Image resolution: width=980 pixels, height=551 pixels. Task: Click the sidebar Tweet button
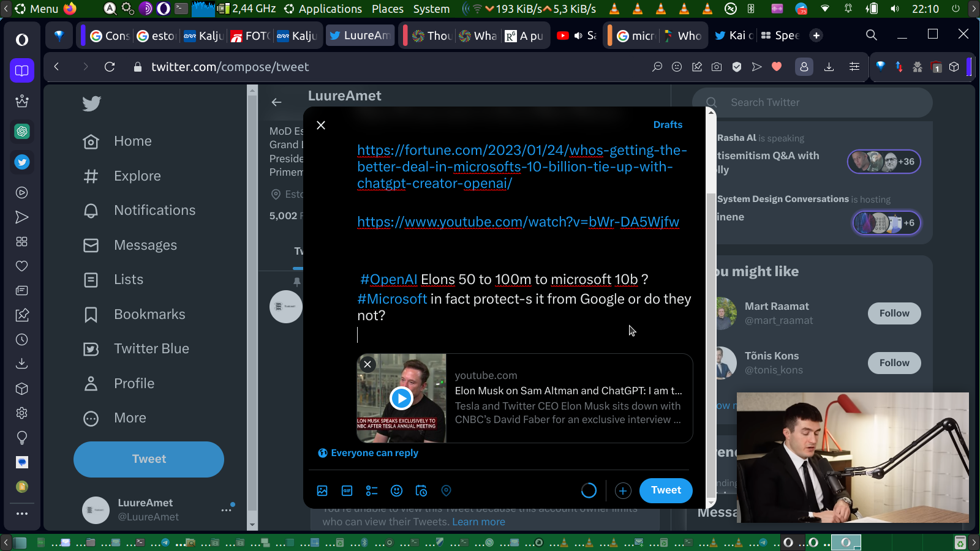(x=149, y=459)
